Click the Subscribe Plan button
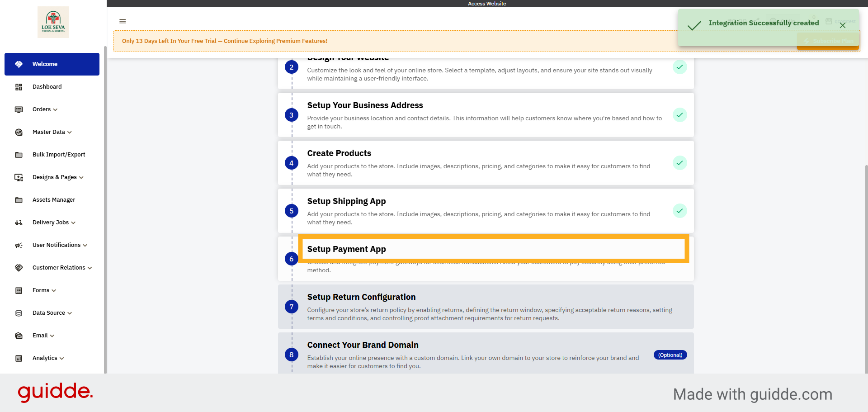Viewport: 868px width, 412px height. pos(828,41)
